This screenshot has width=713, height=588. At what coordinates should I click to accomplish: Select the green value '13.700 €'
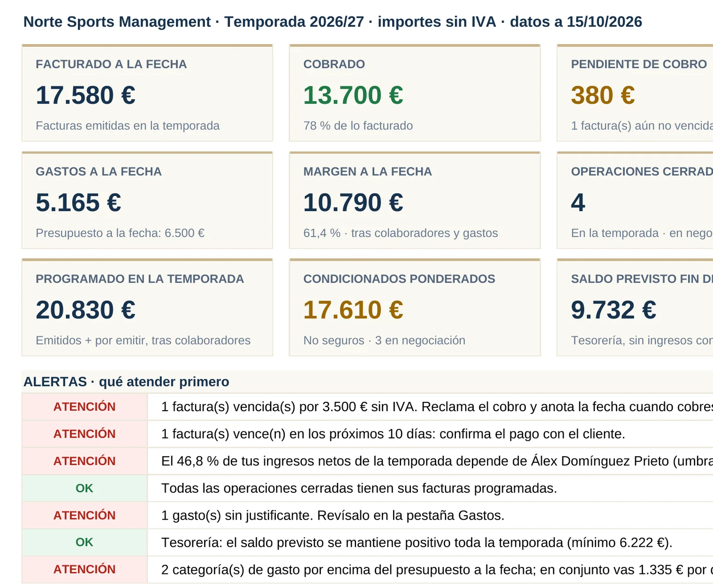coord(353,95)
